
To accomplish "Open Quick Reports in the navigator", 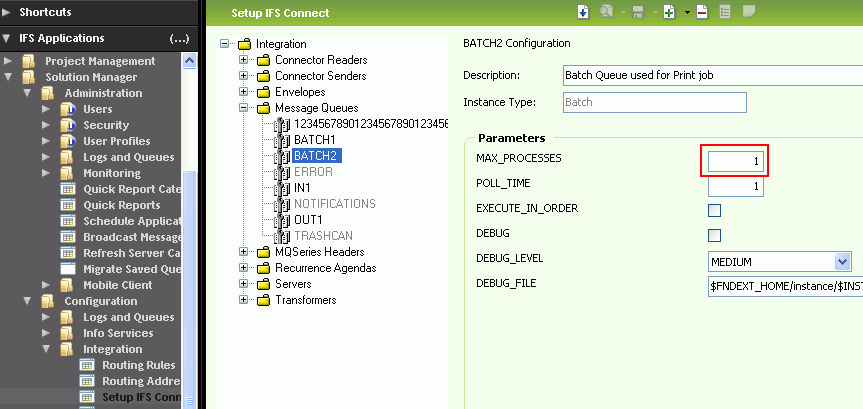I will tap(121, 205).
